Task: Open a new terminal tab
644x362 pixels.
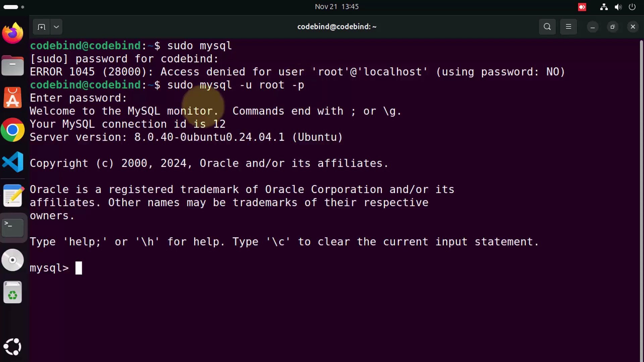Action: pos(41,27)
